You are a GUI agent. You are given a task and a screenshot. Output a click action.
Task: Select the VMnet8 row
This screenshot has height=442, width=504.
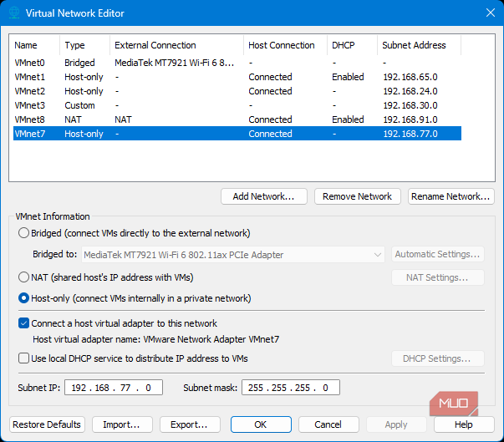(237, 119)
